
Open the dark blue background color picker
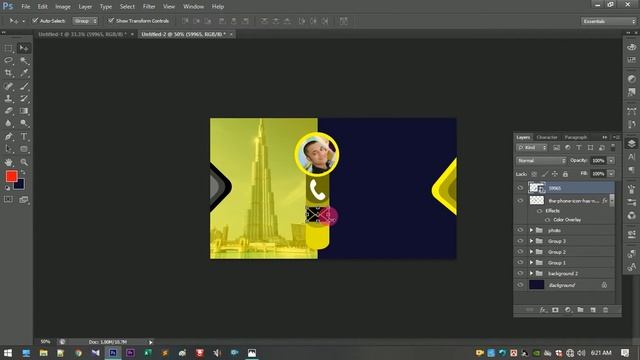point(20,185)
